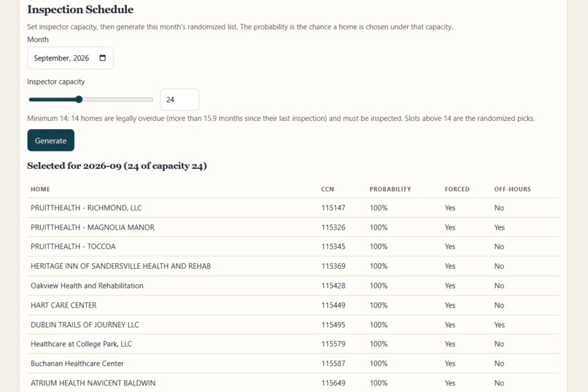Screen dimensions: 588x392
Task: Select Healthcare at College Park, LLC name
Action: [82, 344]
